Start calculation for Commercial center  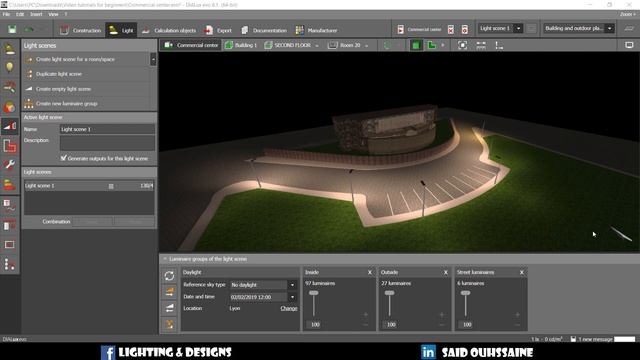[419, 29]
